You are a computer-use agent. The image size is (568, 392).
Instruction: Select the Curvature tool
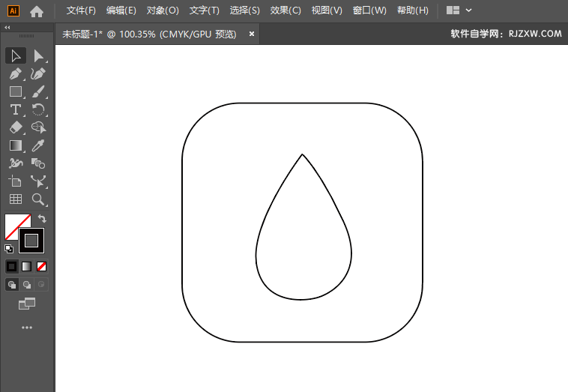[x=38, y=73]
